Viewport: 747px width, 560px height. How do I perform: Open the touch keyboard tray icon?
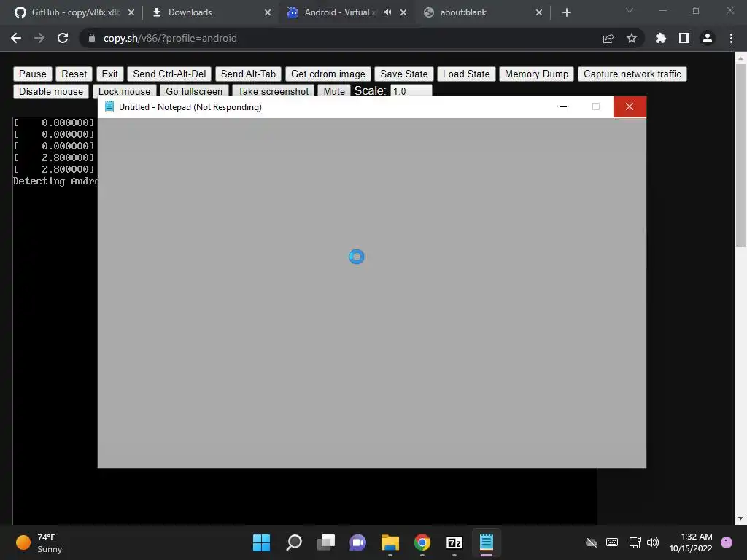point(612,542)
